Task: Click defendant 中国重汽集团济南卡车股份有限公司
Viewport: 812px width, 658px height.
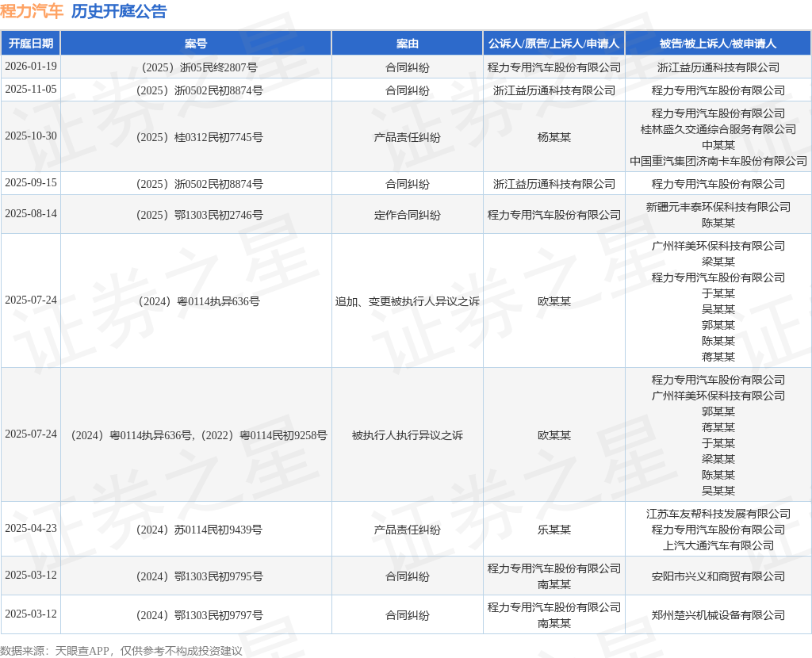Action: point(718,161)
